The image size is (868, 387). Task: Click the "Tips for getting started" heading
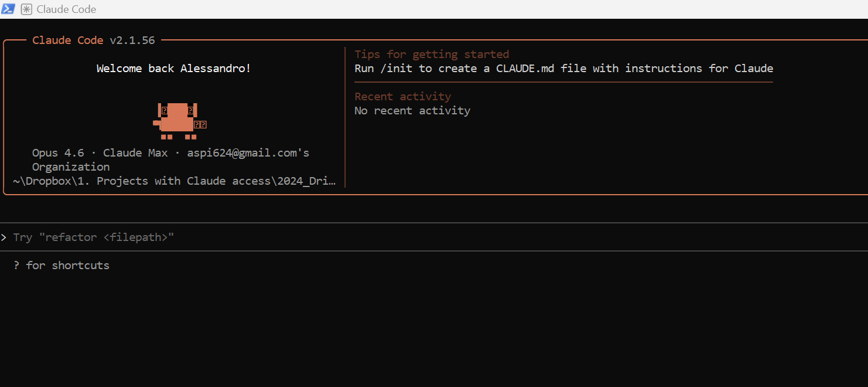[x=432, y=54]
